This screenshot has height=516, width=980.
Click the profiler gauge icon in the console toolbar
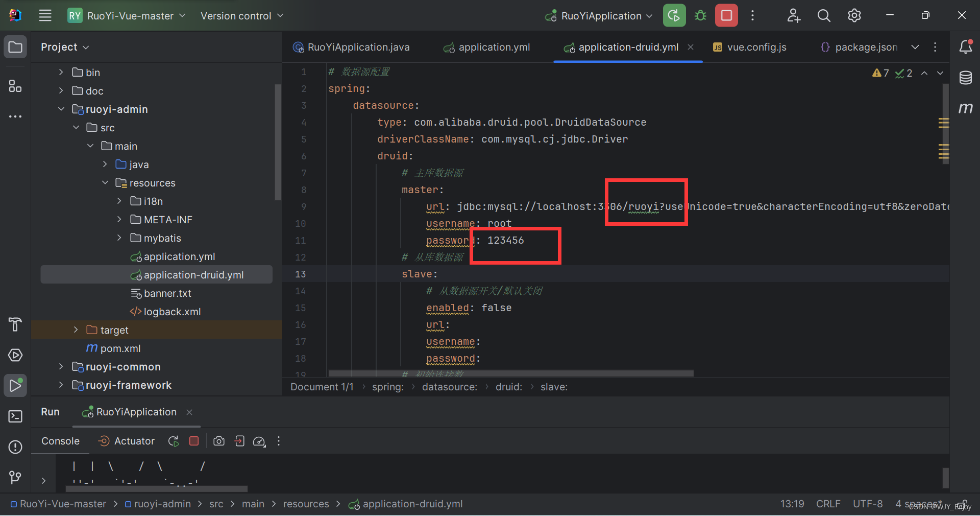pyautogui.click(x=259, y=441)
